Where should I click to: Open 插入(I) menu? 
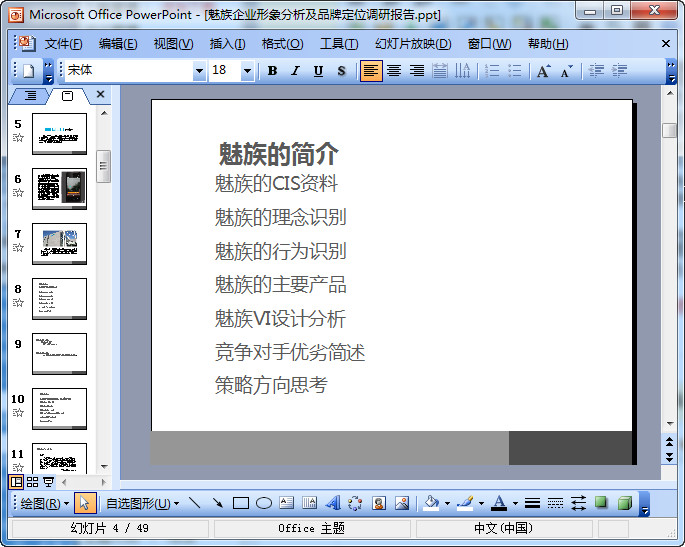tap(227, 44)
